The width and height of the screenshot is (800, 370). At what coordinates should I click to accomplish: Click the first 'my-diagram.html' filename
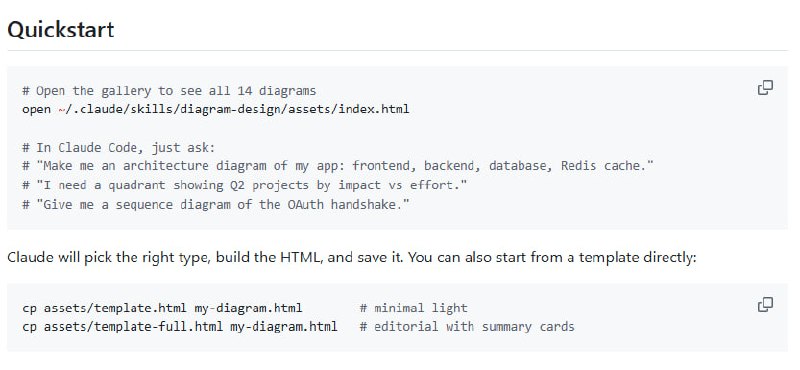pos(248,308)
